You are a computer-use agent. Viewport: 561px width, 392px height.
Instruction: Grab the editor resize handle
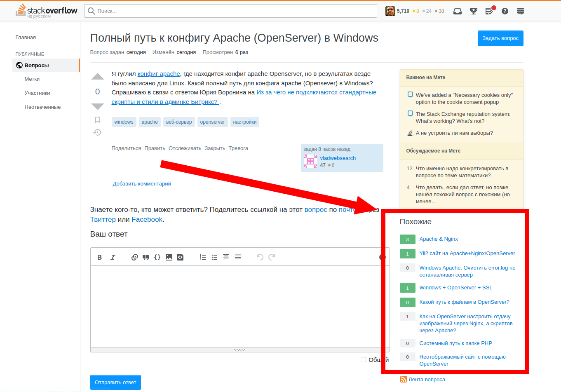pyautogui.click(x=239, y=350)
